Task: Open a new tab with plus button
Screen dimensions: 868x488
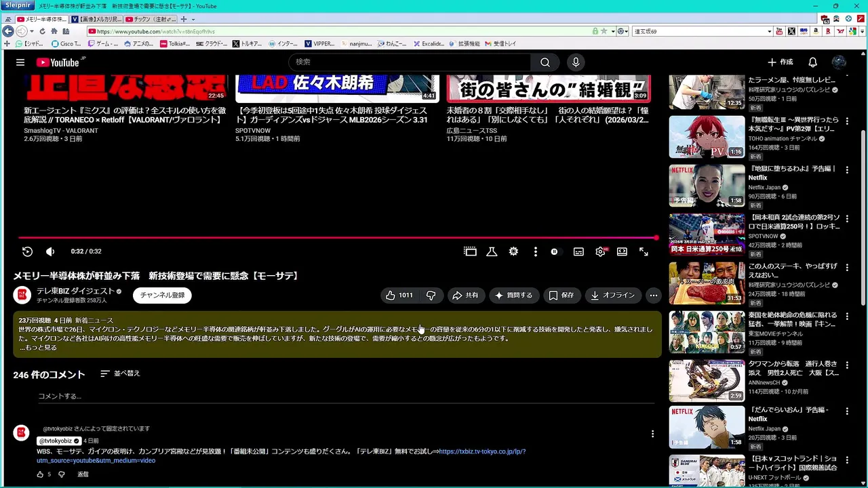Action: (x=183, y=19)
